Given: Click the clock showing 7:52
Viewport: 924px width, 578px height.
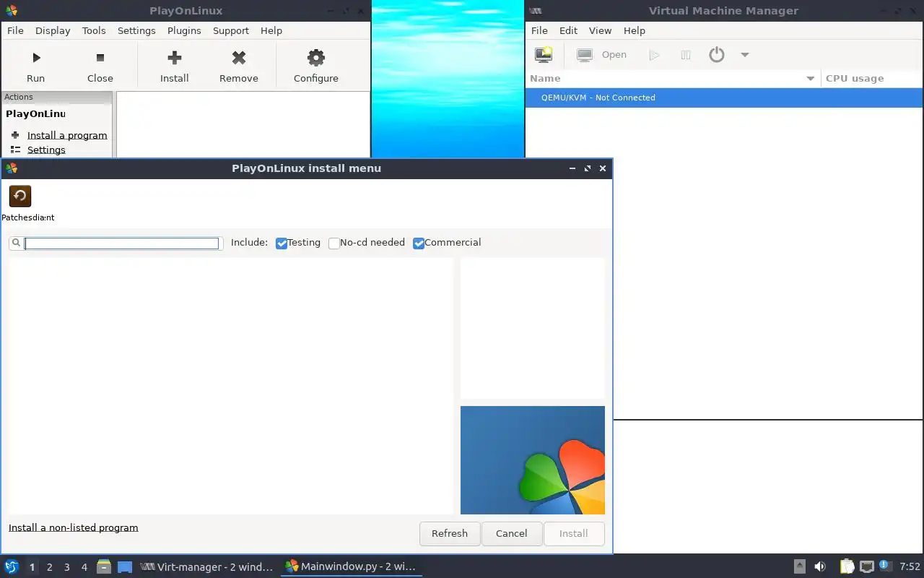Looking at the screenshot, I should pos(910,567).
